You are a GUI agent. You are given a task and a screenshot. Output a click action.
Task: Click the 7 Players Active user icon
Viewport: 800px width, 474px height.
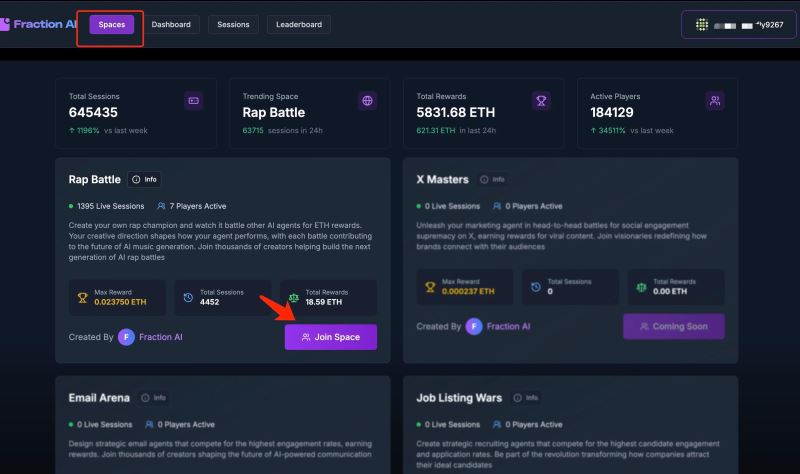[161, 206]
